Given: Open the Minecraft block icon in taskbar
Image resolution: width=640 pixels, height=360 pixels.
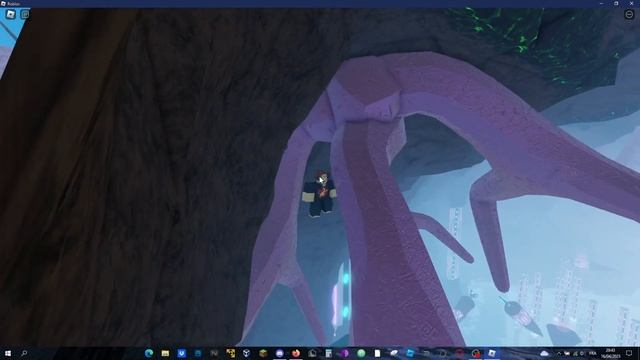Looking at the screenshot, I should pyautogui.click(x=263, y=353).
